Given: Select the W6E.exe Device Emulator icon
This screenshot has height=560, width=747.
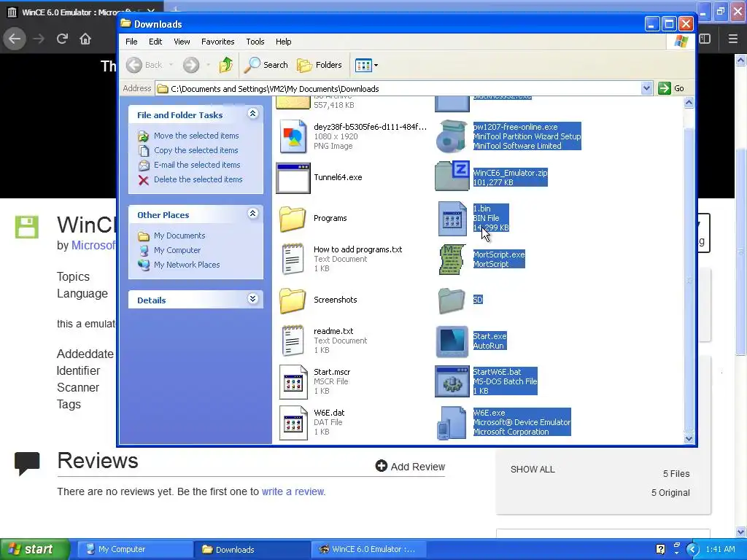Looking at the screenshot, I should (x=452, y=422).
